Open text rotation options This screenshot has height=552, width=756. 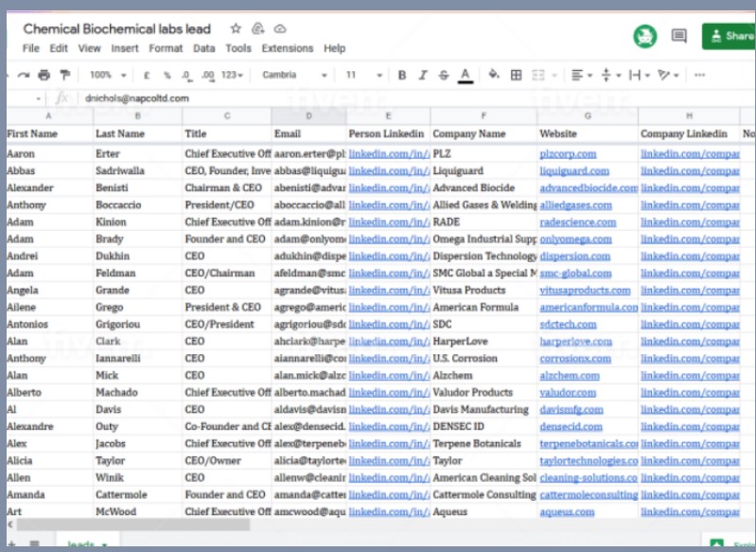pyautogui.click(x=668, y=75)
